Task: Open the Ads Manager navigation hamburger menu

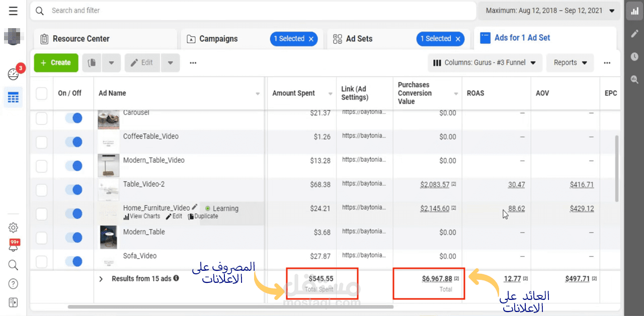Action: click(13, 10)
